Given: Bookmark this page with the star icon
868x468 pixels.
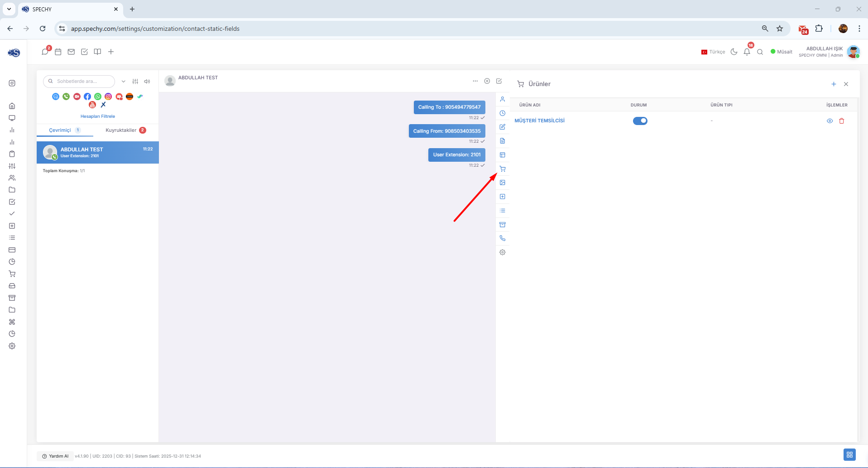Looking at the screenshot, I should click(x=780, y=29).
